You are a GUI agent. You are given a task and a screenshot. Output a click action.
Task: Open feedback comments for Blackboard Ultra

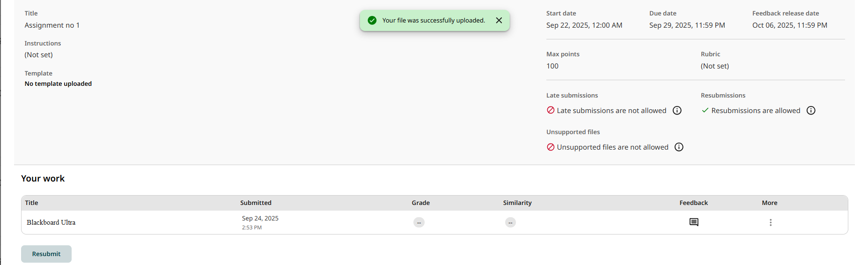(694, 222)
